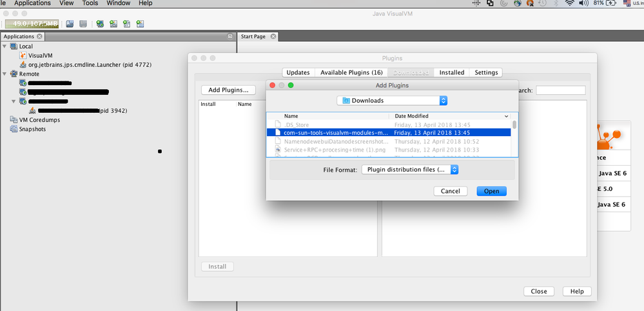Click the Close button in Plugins window
644x311 pixels.
point(539,291)
